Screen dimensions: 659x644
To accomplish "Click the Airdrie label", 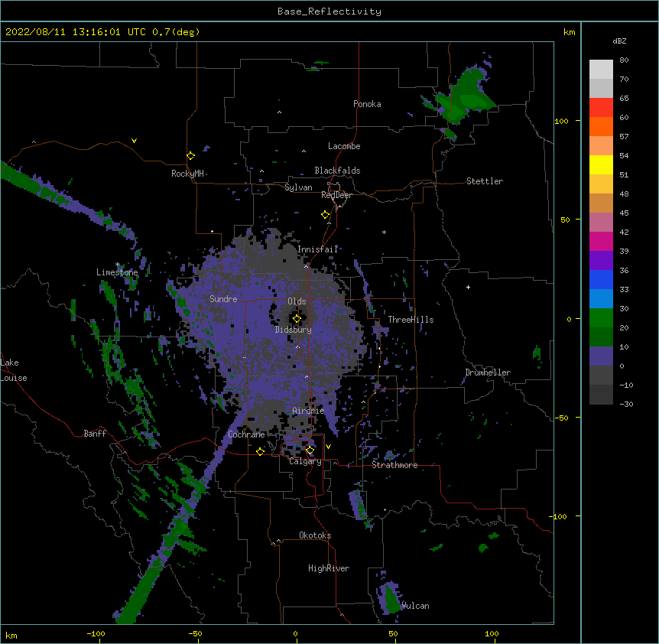I will pos(309,411).
